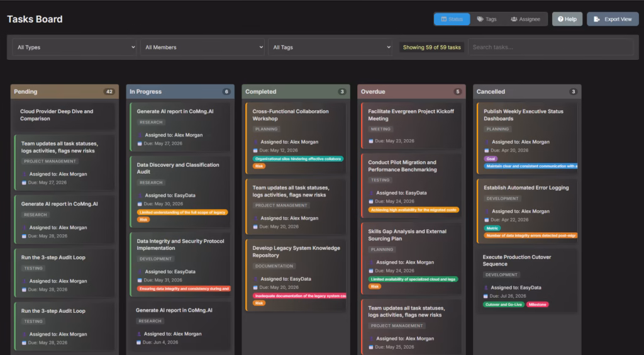Select the Overdue column header
The height and width of the screenshot is (355, 644).
click(x=411, y=92)
